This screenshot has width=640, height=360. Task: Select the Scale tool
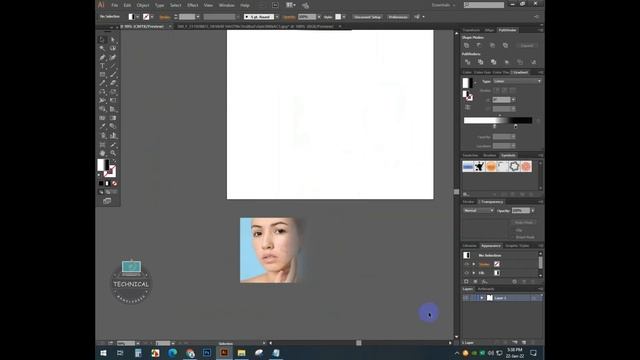(x=113, y=92)
